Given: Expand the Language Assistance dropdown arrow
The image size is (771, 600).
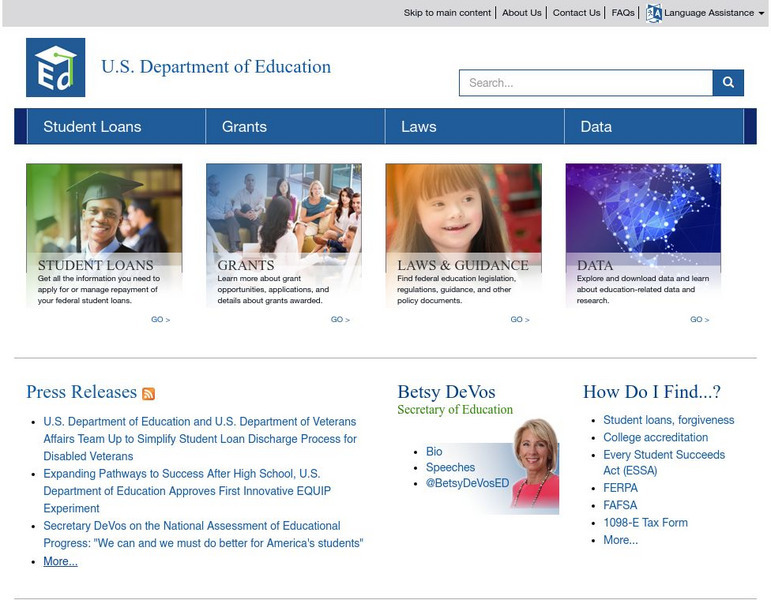Looking at the screenshot, I should (x=762, y=13).
